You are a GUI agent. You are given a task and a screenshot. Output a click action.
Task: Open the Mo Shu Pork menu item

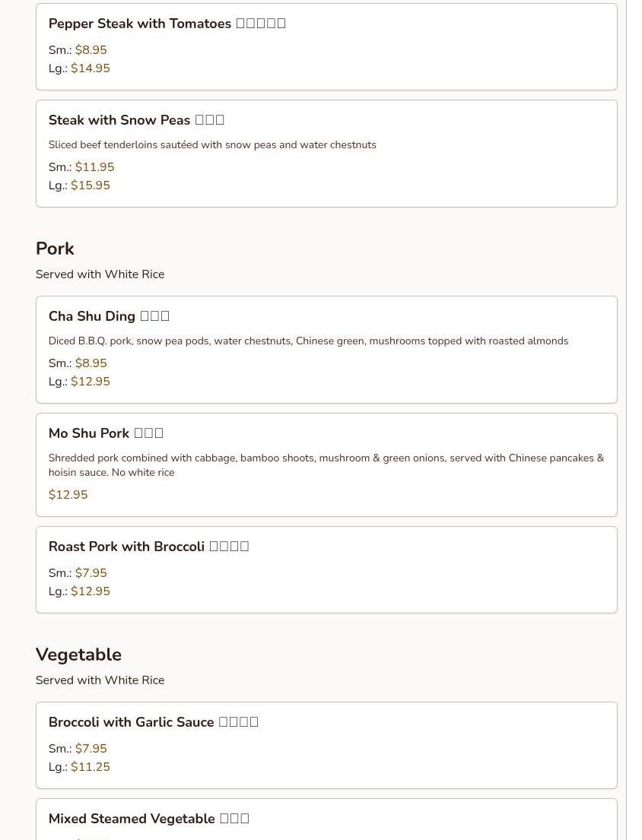pos(106,433)
